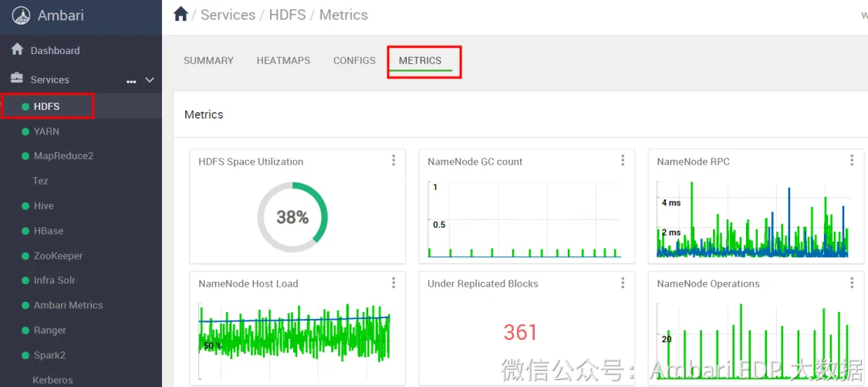This screenshot has width=868, height=387.
Task: Open the Services ellipsis actions menu
Action: pyautogui.click(x=131, y=81)
